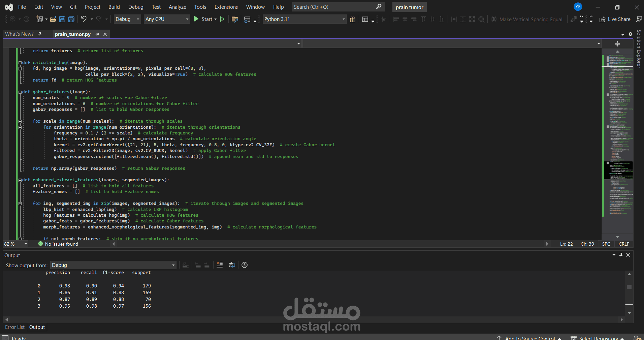The width and height of the screenshot is (644, 340).
Task: Click inside the Search (Ctrl+Q) box
Action: point(338,7)
